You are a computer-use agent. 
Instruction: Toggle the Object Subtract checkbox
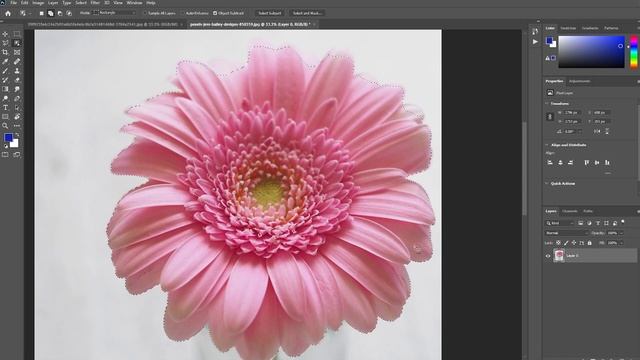[215, 13]
